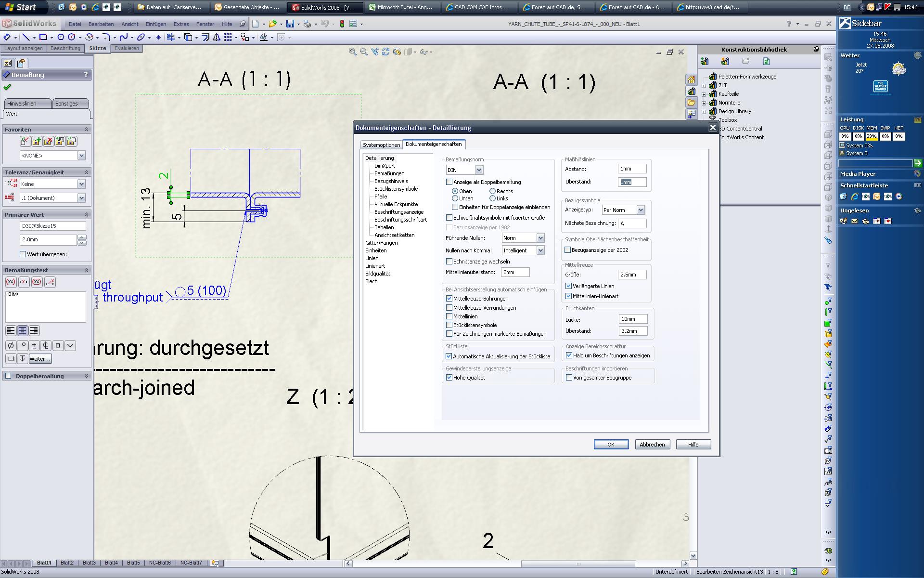
Task: Uncheck Mittelkreuze-Bohrungen checkbox
Action: click(x=449, y=299)
